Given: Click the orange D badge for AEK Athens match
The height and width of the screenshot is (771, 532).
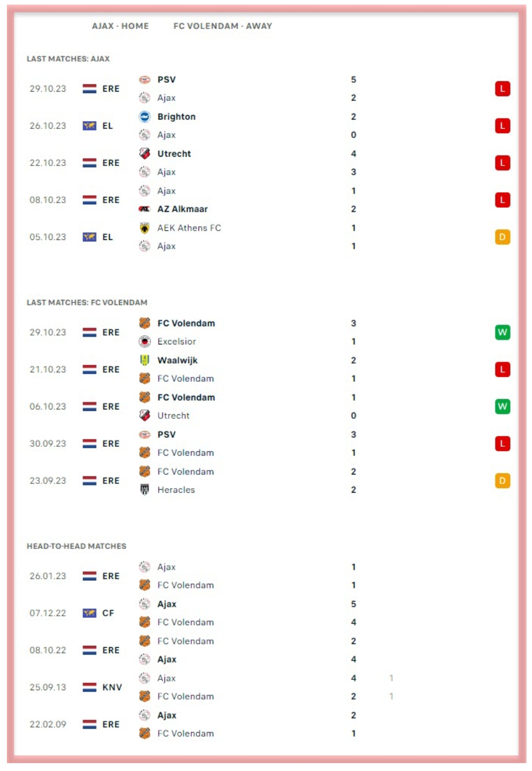Looking at the screenshot, I should (502, 237).
